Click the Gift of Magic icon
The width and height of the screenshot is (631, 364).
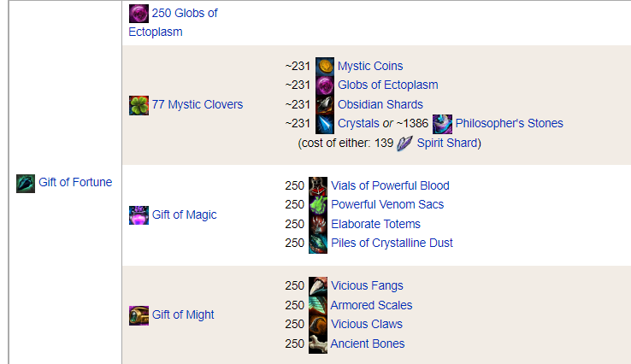139,215
